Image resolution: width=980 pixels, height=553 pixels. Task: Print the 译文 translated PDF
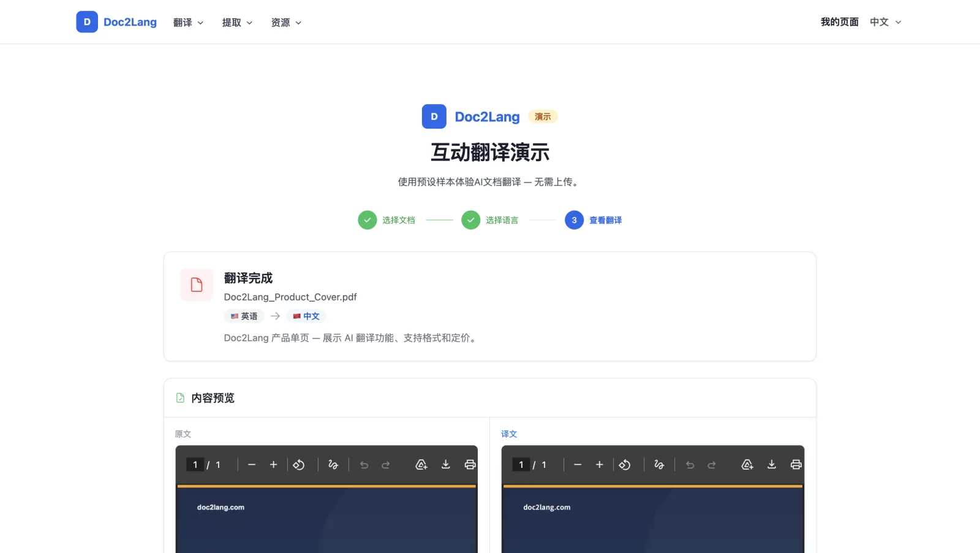(796, 465)
